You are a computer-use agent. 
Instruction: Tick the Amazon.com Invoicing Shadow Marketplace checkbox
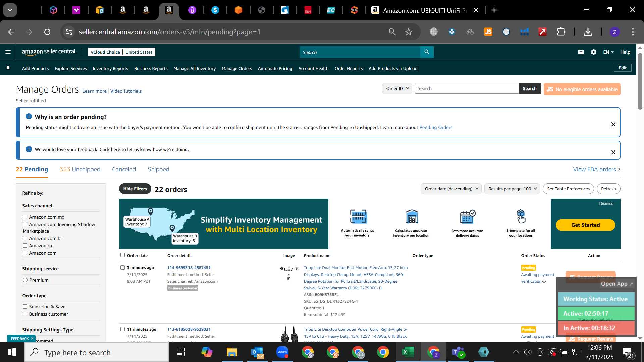[x=25, y=224]
